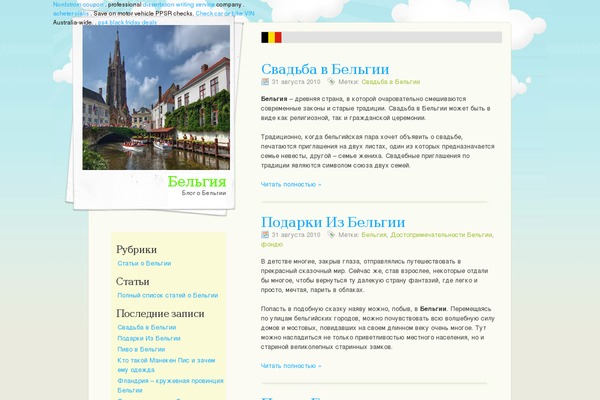
Task: Click the Belgian flag icon in the header
Action: click(x=271, y=38)
